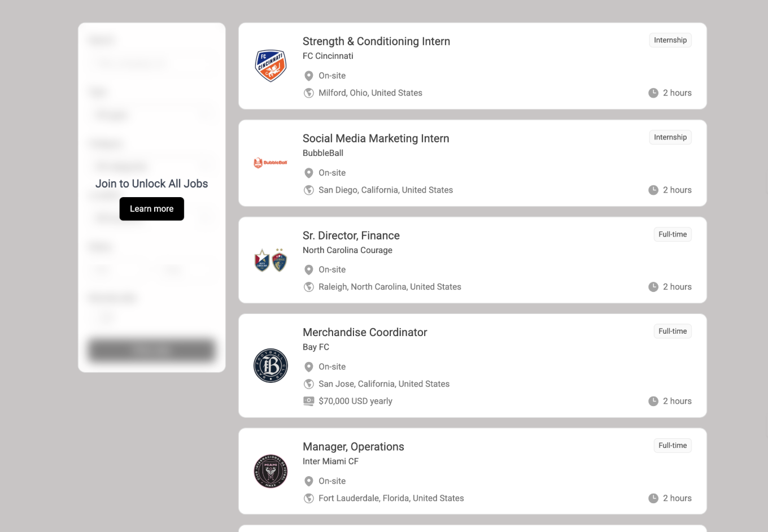The height and width of the screenshot is (532, 768).
Task: Click clock icon in Merchandise Coordinator card
Action: (653, 402)
